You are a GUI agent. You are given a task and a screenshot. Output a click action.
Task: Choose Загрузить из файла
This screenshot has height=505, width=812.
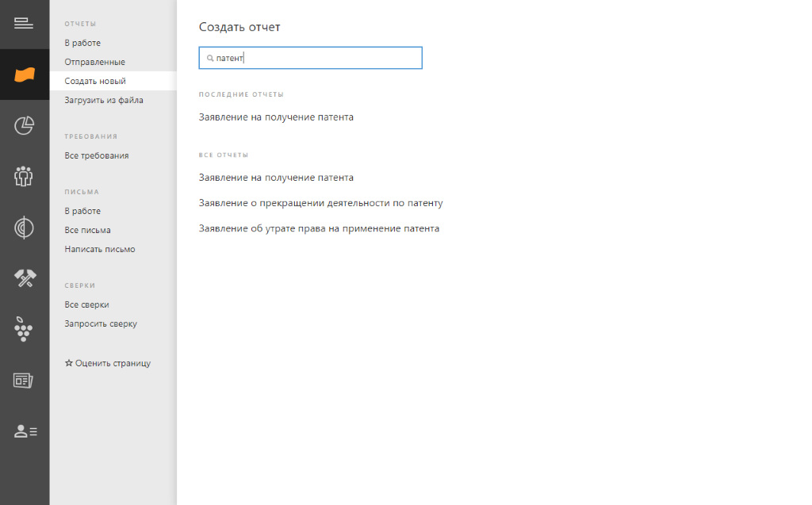coord(103,100)
